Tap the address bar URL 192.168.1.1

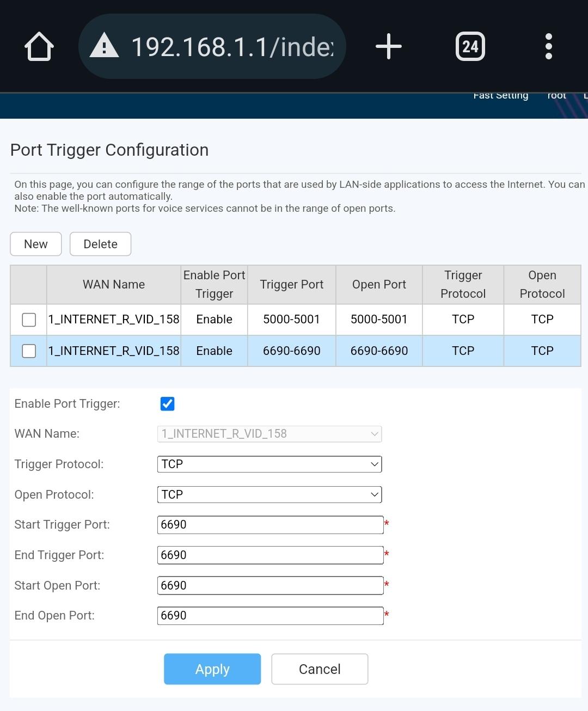pyautogui.click(x=232, y=47)
